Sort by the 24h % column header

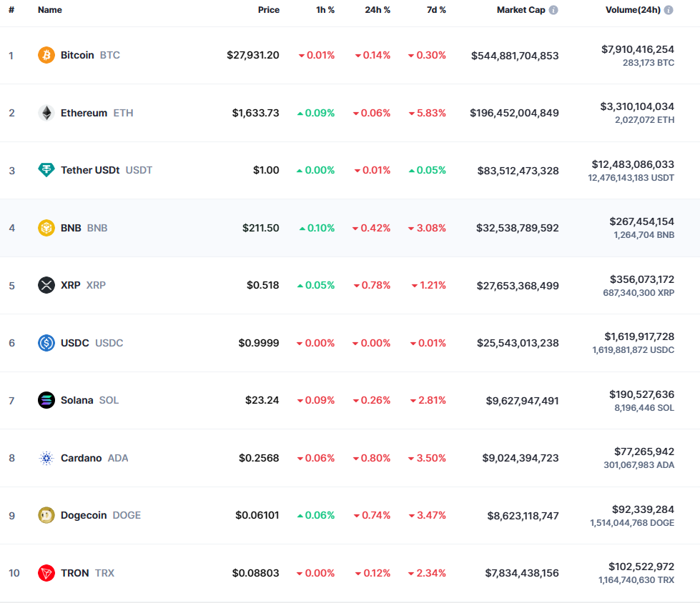pos(378,10)
